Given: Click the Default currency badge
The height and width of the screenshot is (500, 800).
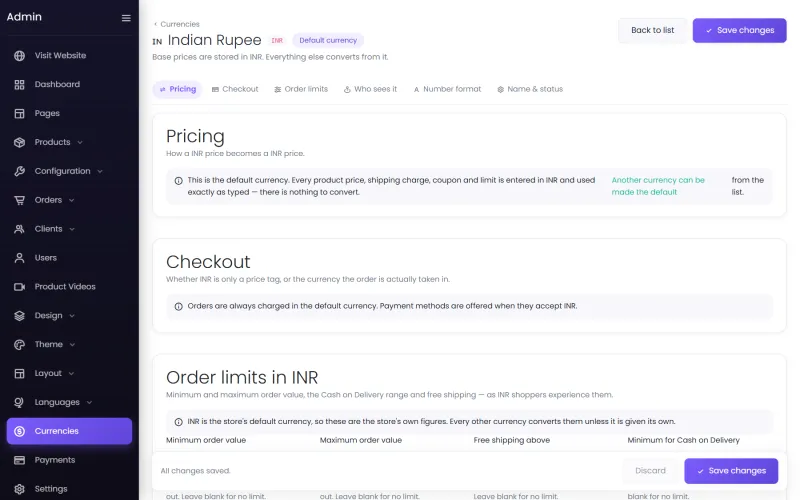Looking at the screenshot, I should point(328,40).
